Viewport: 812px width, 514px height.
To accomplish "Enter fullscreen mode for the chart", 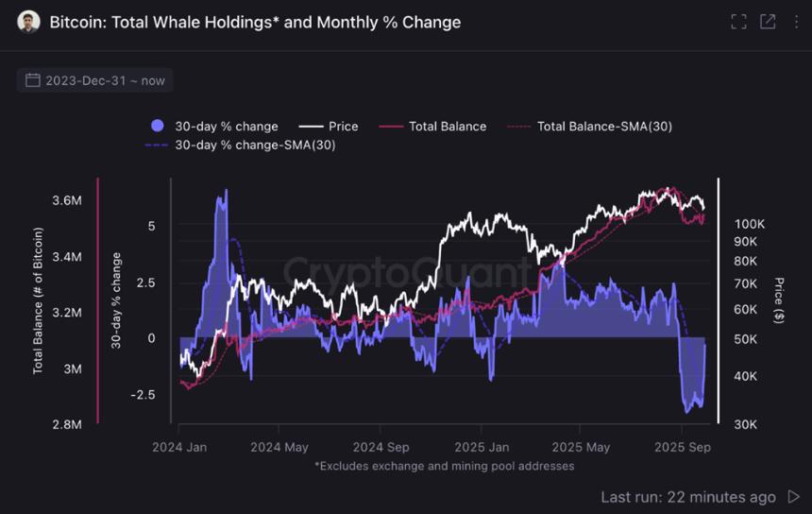I will tap(738, 22).
